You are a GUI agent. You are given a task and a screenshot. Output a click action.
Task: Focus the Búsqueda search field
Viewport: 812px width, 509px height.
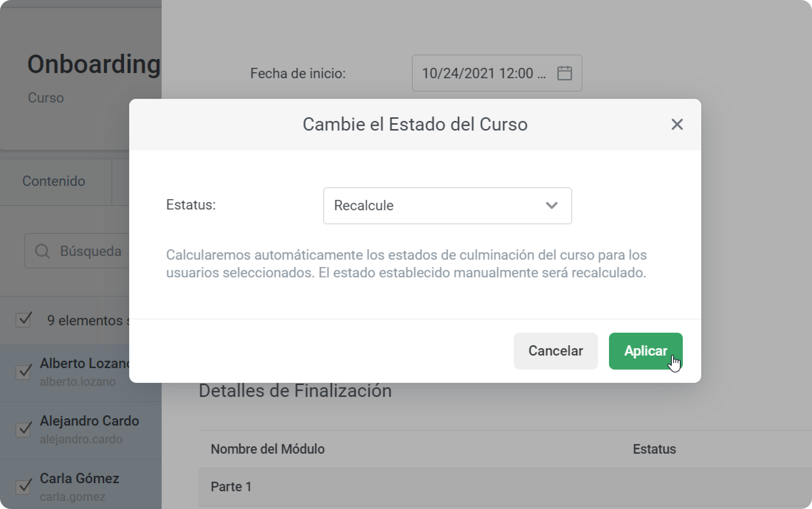click(78, 251)
